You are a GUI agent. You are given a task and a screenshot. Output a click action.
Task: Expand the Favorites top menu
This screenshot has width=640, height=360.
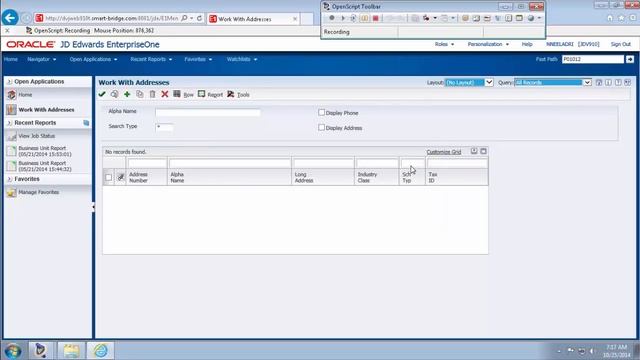pos(198,59)
